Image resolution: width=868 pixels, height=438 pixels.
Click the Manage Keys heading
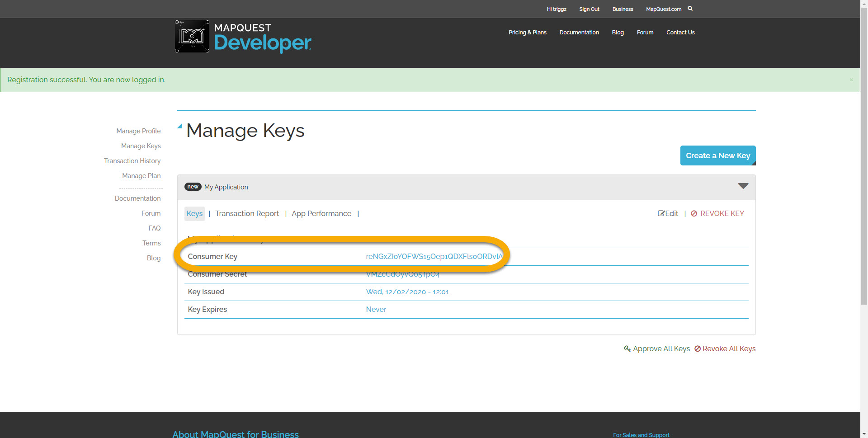pos(245,131)
